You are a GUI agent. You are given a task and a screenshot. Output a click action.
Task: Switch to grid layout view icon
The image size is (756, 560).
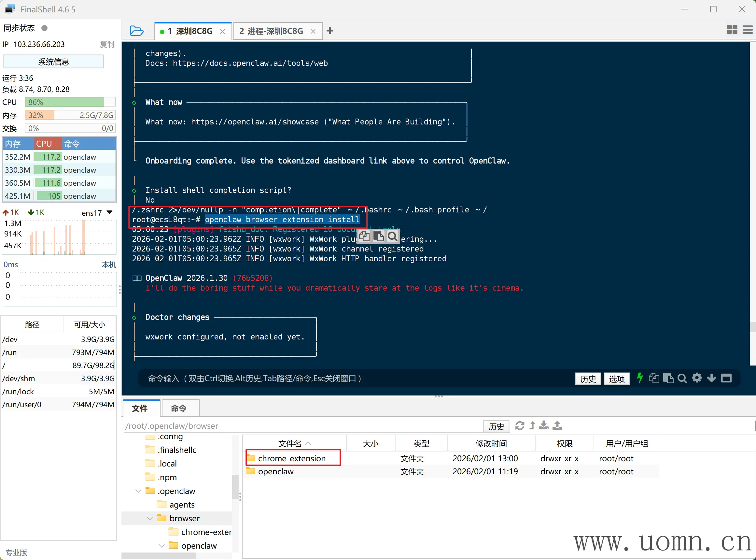pos(732,30)
